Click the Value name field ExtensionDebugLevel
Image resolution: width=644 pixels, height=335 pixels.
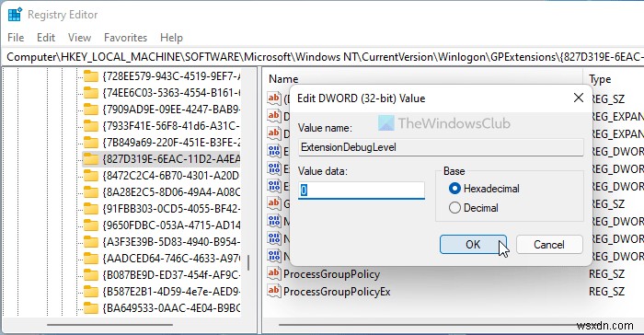(441, 147)
